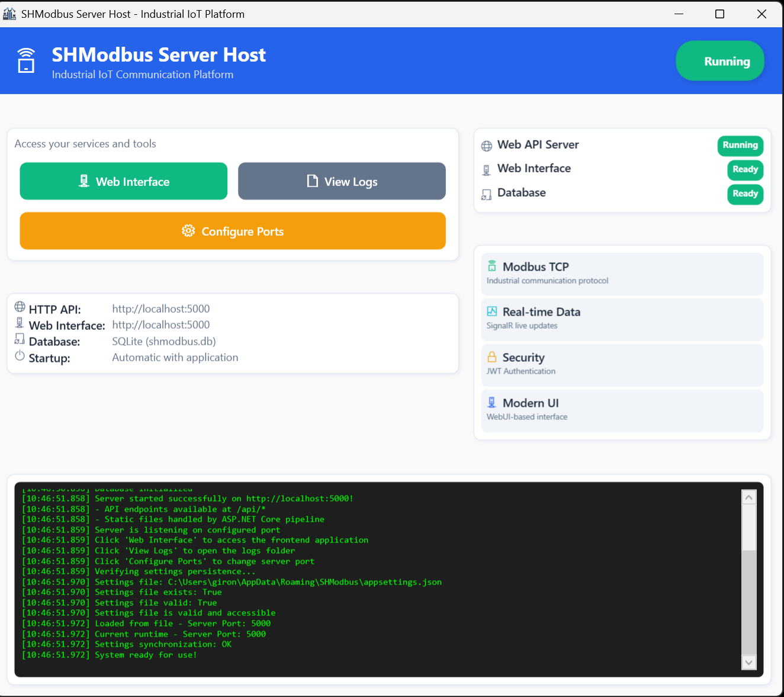The height and width of the screenshot is (697, 784).
Task: Click the power icon next to Startup
Action: [x=20, y=355]
